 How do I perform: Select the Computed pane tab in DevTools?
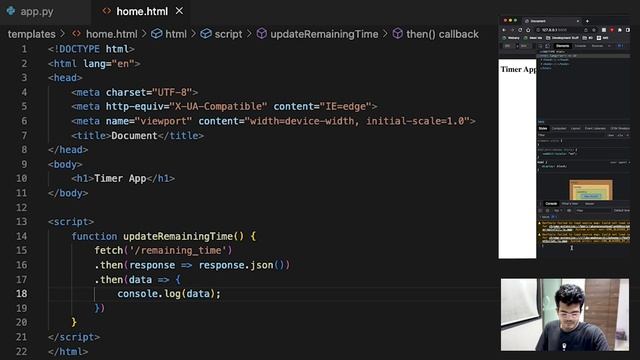[559, 129]
